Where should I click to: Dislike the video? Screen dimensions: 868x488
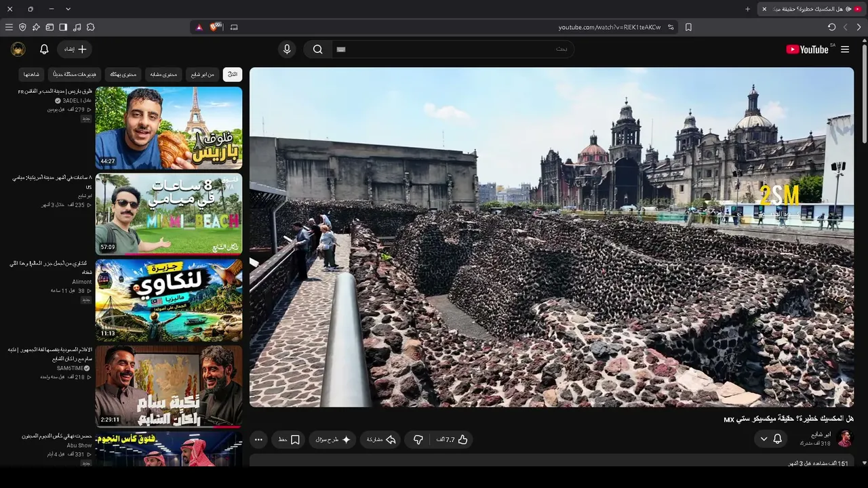[x=418, y=440]
